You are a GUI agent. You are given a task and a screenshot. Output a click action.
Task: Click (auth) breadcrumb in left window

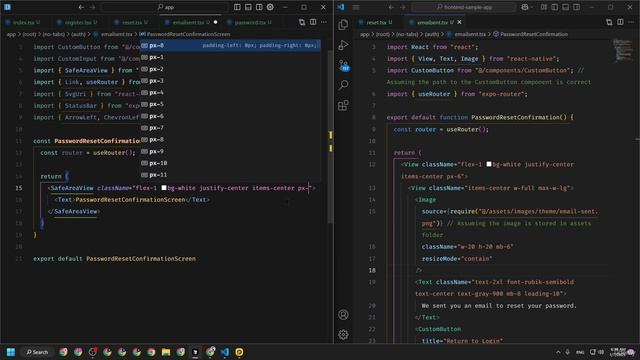tap(78, 34)
